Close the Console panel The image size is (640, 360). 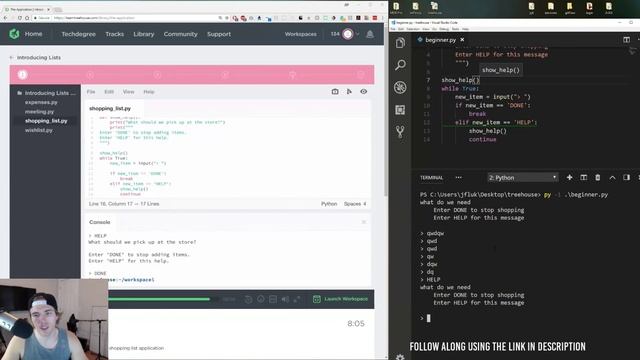364,222
